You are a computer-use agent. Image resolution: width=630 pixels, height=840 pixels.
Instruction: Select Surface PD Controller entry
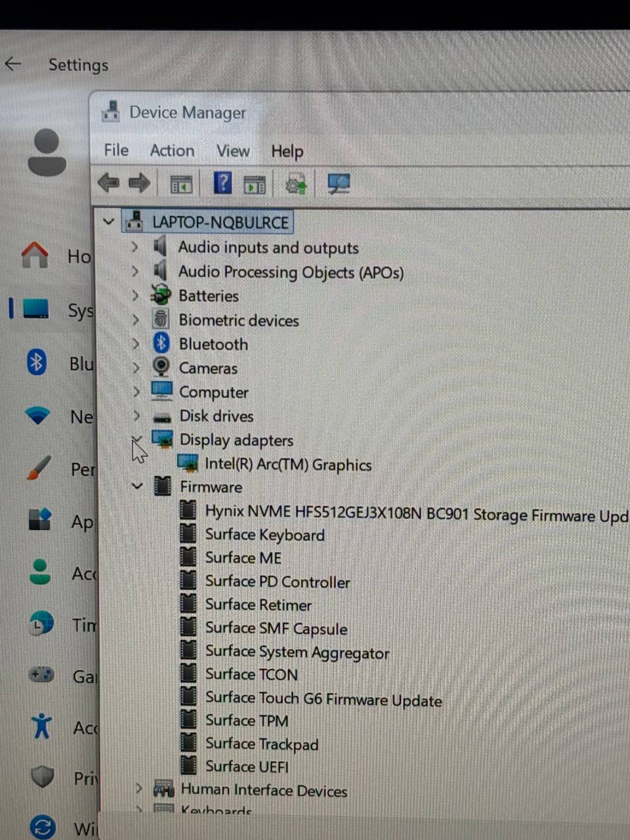point(278,581)
